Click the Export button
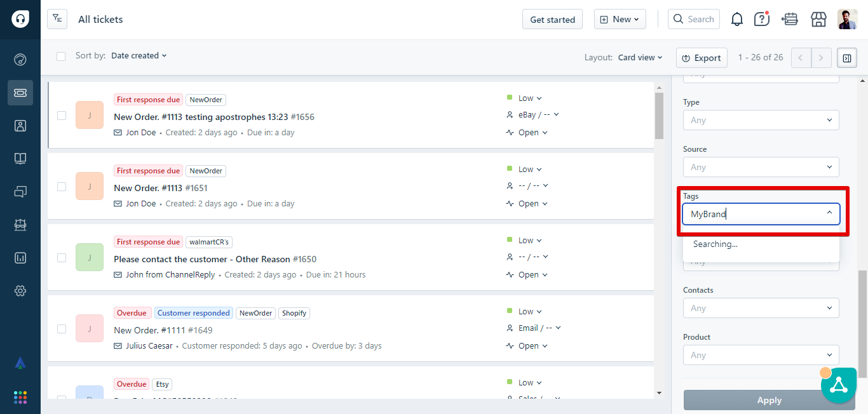Image resolution: width=868 pixels, height=414 pixels. pos(702,58)
